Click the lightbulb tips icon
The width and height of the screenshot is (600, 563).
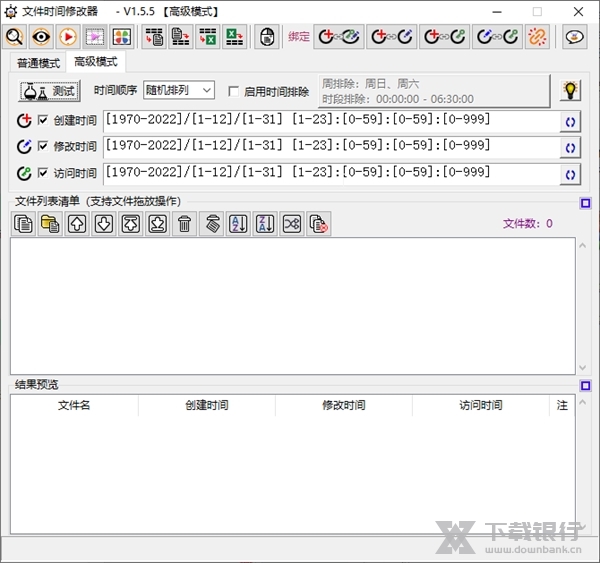570,91
